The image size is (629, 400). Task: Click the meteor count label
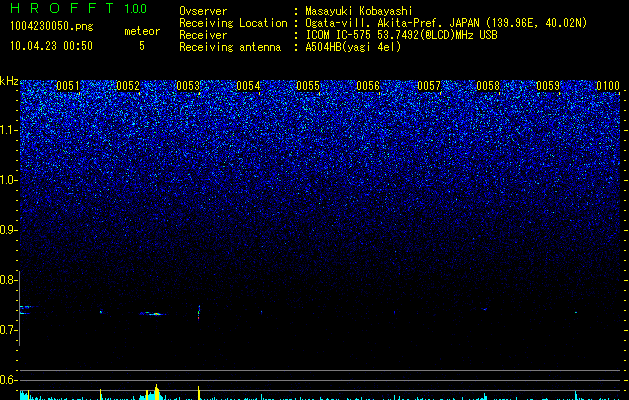[x=142, y=31]
